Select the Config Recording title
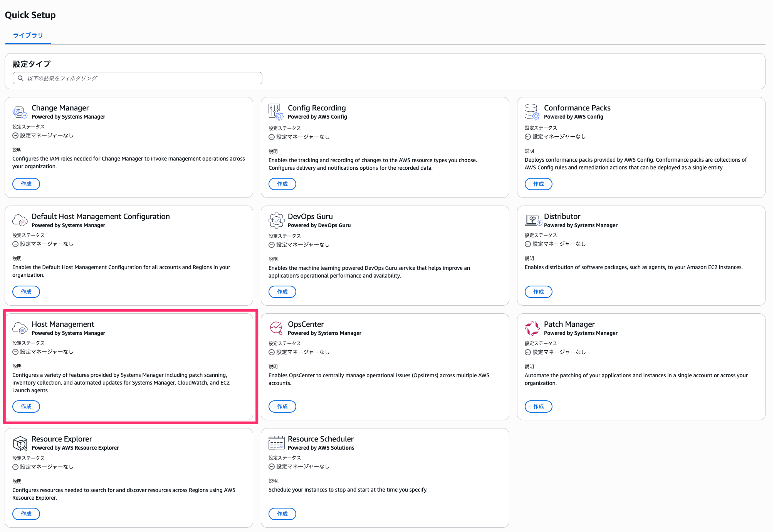 point(317,108)
